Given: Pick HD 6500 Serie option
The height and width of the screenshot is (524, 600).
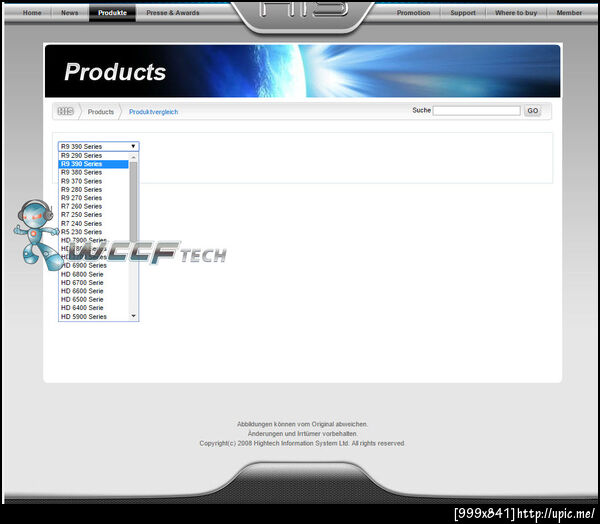Looking at the screenshot, I should (94, 299).
